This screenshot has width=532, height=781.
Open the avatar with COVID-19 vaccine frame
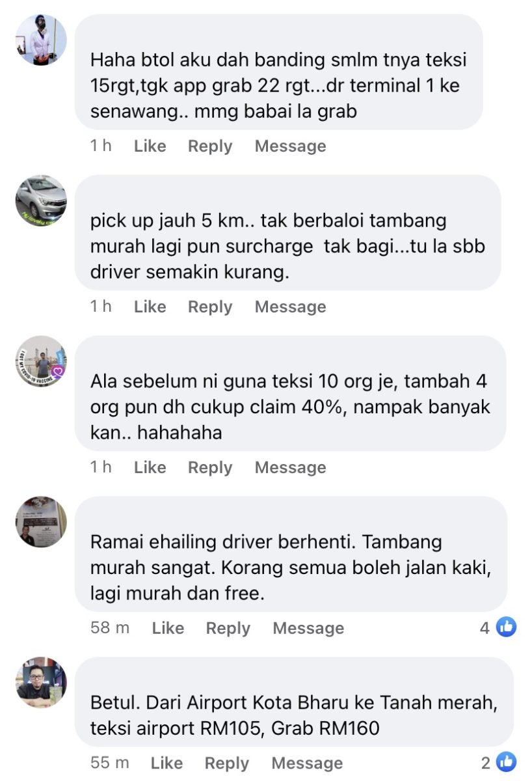point(41,361)
